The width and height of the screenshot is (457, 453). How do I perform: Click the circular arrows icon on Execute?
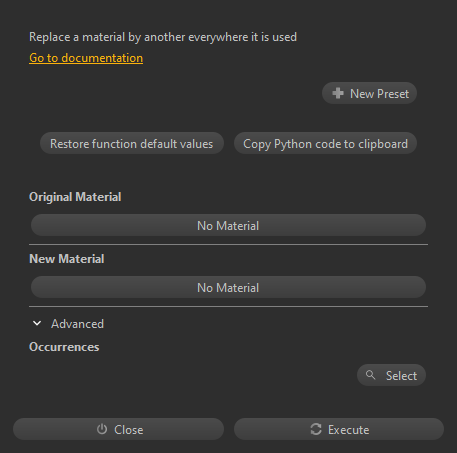[x=316, y=429]
